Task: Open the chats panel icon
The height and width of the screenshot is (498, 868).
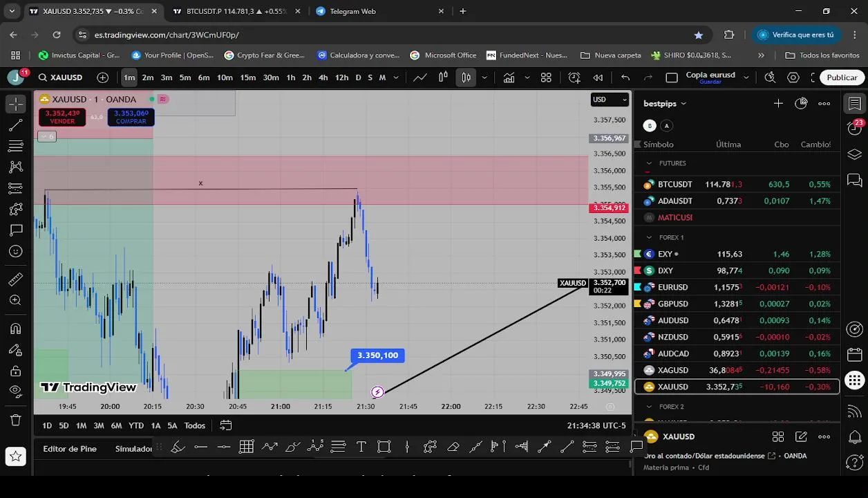Action: pos(855,180)
